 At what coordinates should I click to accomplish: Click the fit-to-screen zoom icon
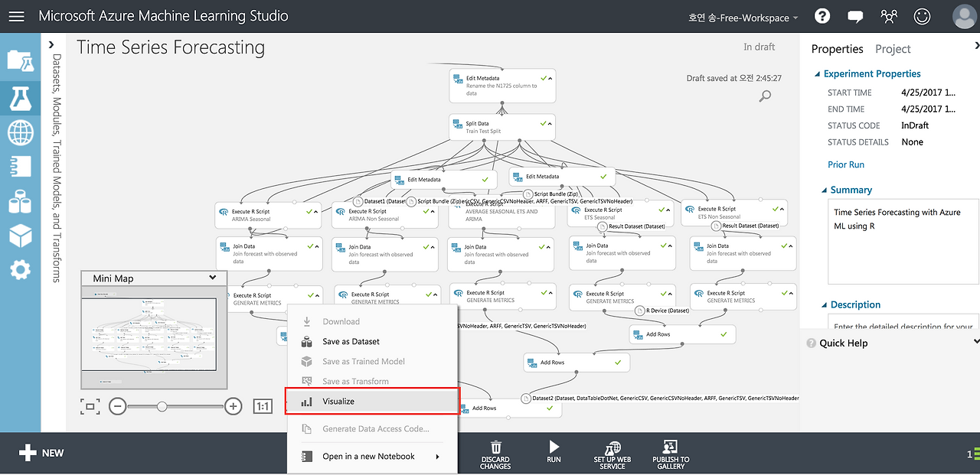tap(90, 406)
